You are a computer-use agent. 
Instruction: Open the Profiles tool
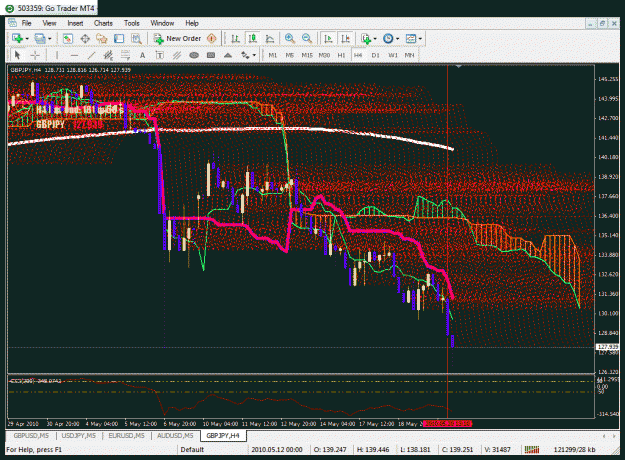40,39
